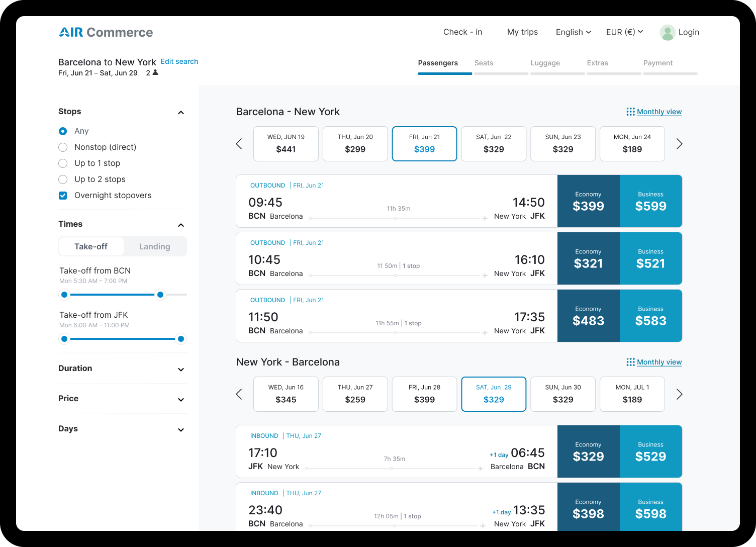Click the passenger count person icon

(x=155, y=72)
